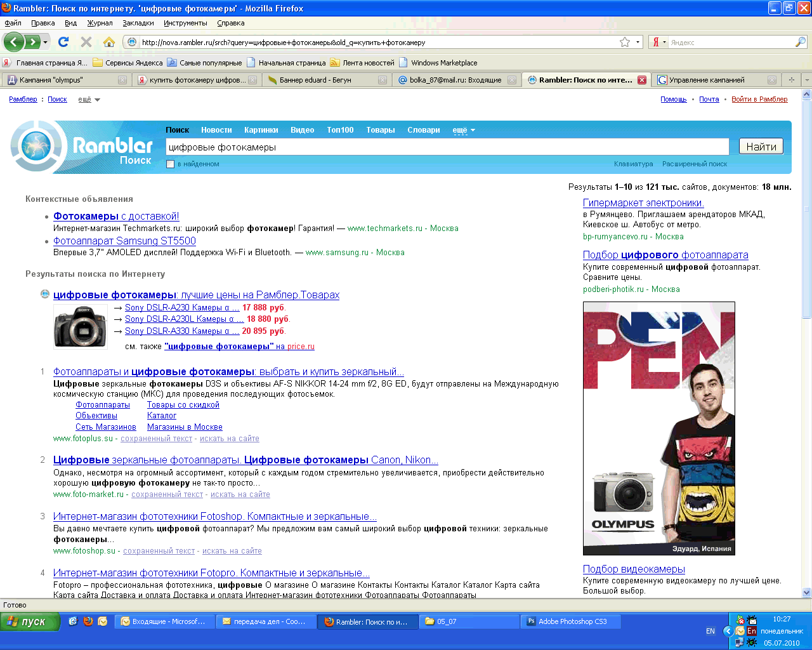812x650 pixels.
Task: Click the Firefox page identity site icon
Action: (132, 43)
